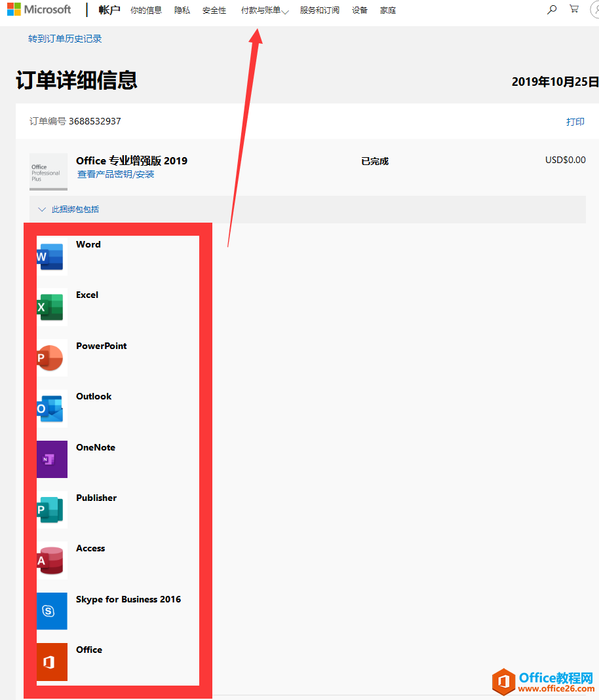Click the Office Professional Plus product thumbnail

click(48, 172)
